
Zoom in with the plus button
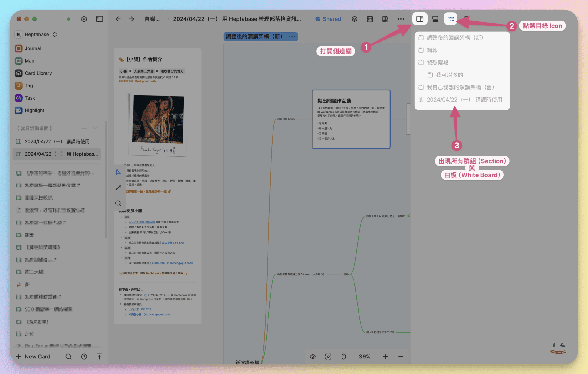385,356
